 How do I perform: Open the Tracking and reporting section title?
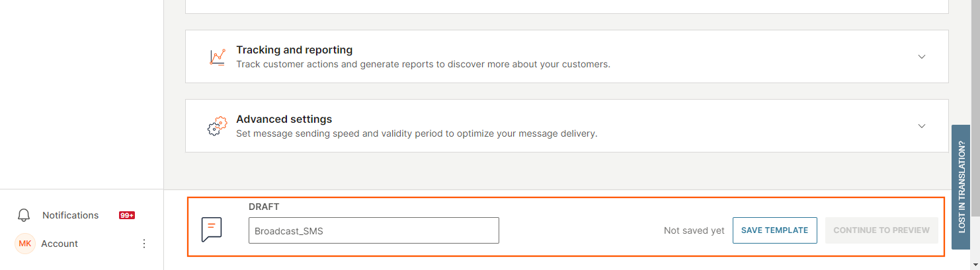click(x=294, y=50)
